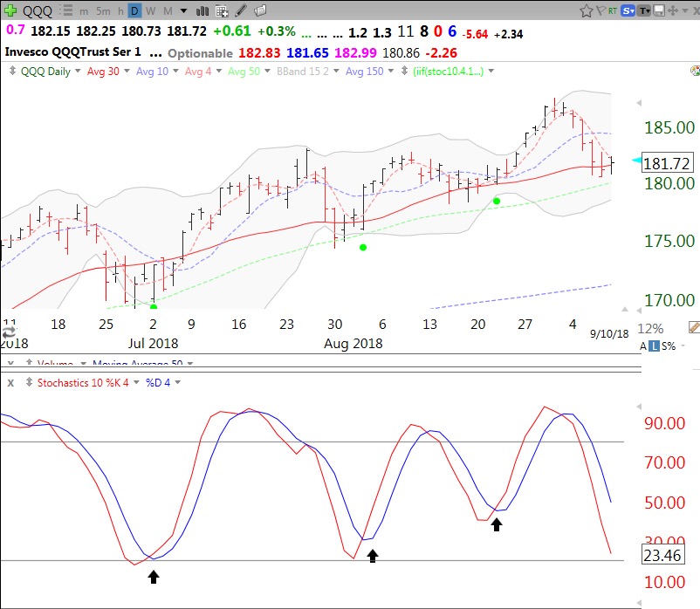This screenshot has height=609, width=700.
Task: Remove the Stochastics pane with its X
Action: coord(10,383)
